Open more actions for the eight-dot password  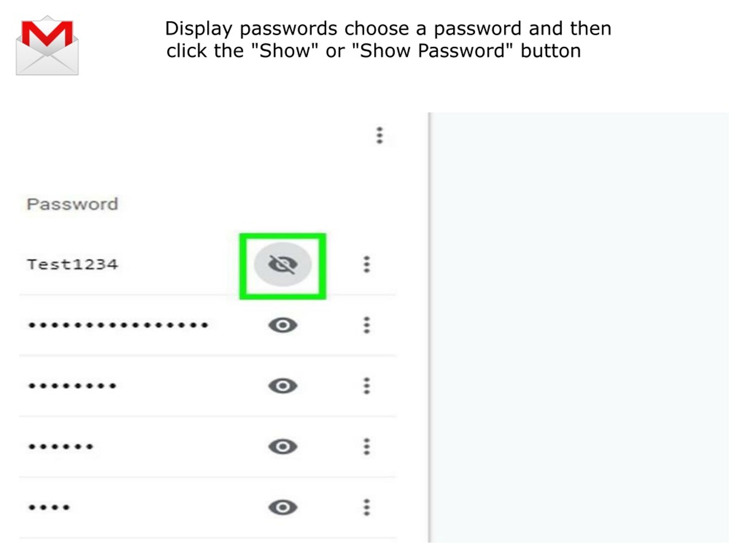coord(367,386)
